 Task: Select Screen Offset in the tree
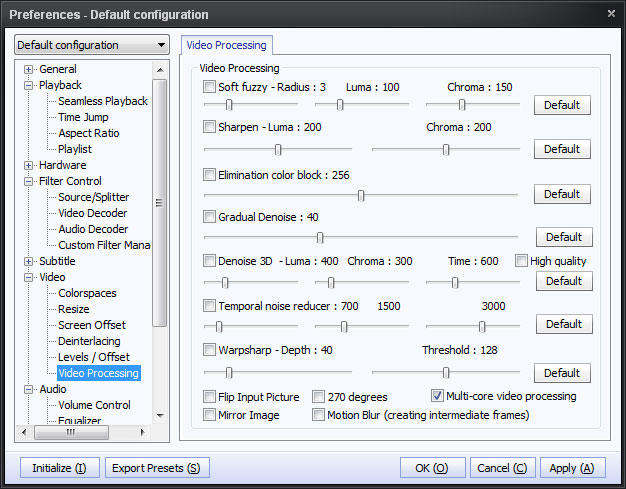[x=92, y=325]
